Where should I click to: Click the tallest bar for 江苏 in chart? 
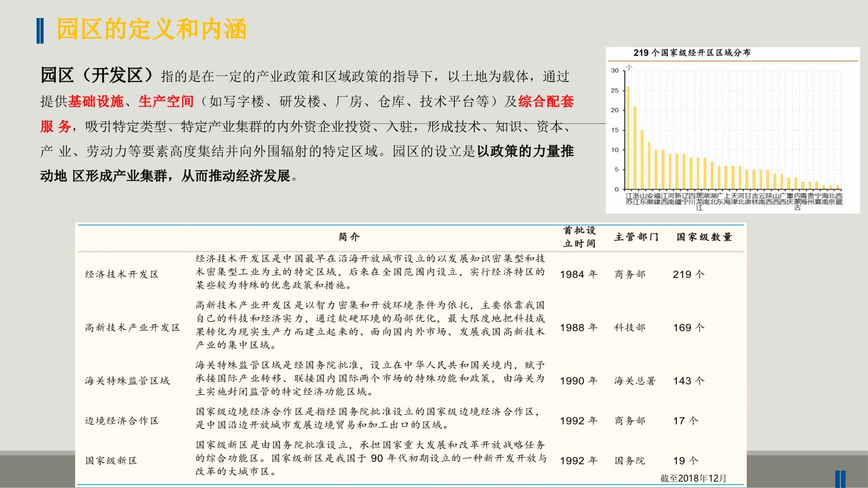(x=627, y=138)
